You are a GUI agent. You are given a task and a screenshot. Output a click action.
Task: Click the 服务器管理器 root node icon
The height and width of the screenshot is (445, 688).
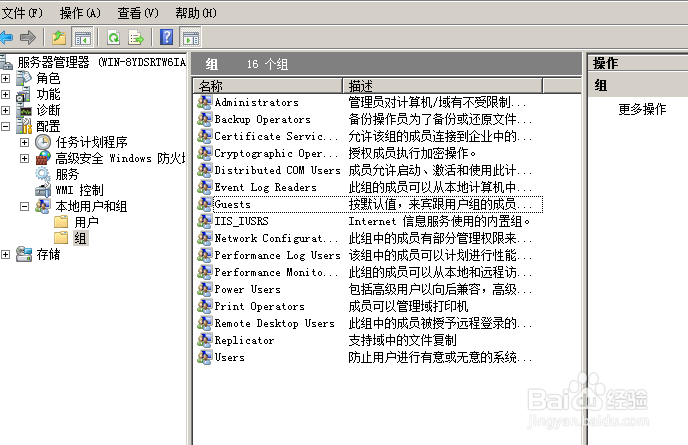tap(6, 62)
